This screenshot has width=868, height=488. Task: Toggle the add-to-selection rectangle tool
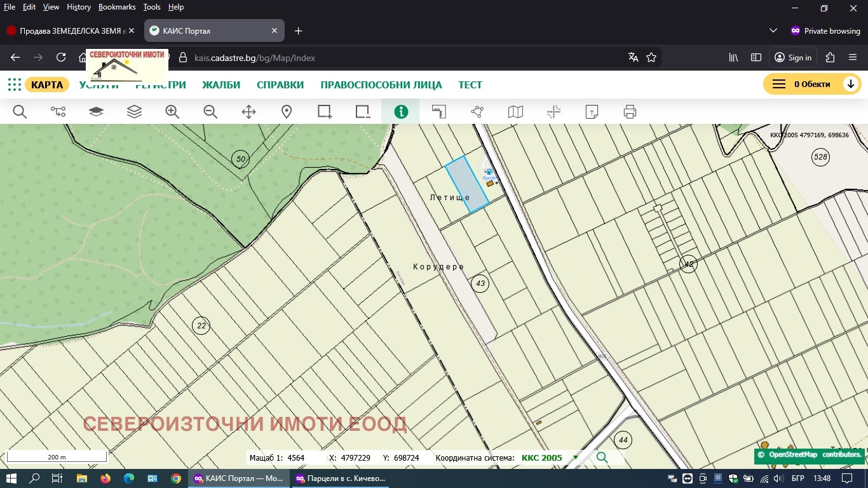[325, 112]
